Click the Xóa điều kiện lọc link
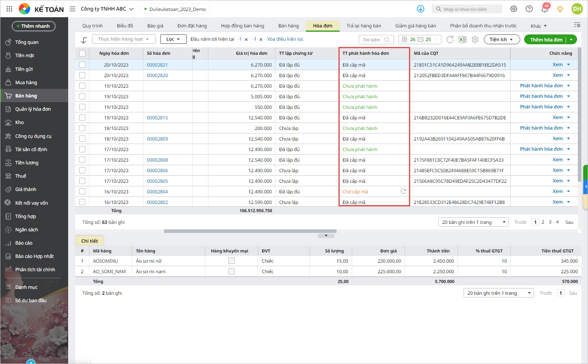The image size is (588, 364). (285, 39)
